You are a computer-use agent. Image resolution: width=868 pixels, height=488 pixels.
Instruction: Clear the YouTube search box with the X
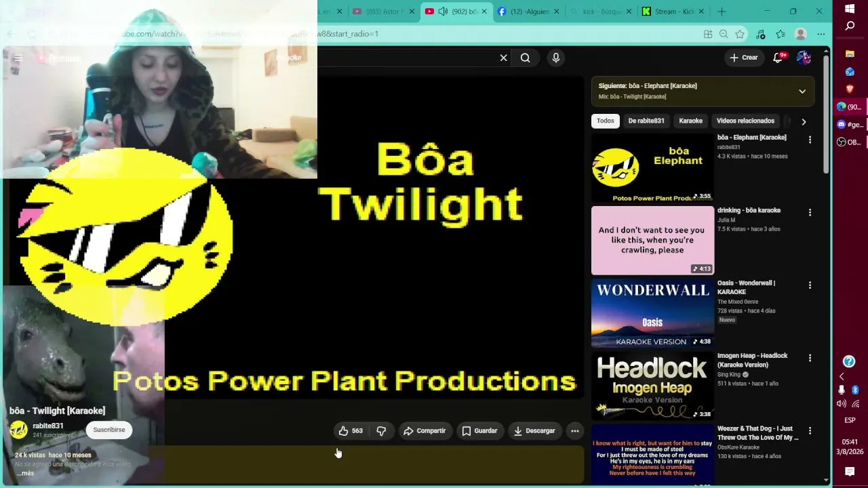(503, 58)
